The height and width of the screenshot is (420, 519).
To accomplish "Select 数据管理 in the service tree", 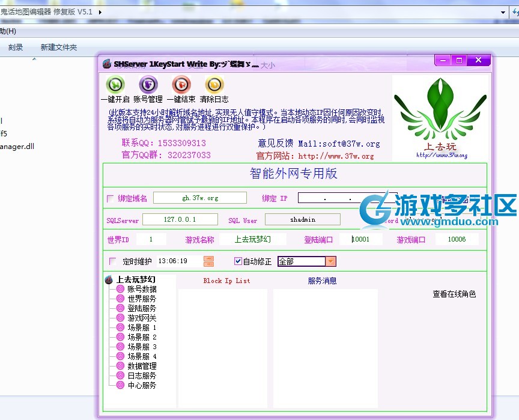I will pos(142,366).
